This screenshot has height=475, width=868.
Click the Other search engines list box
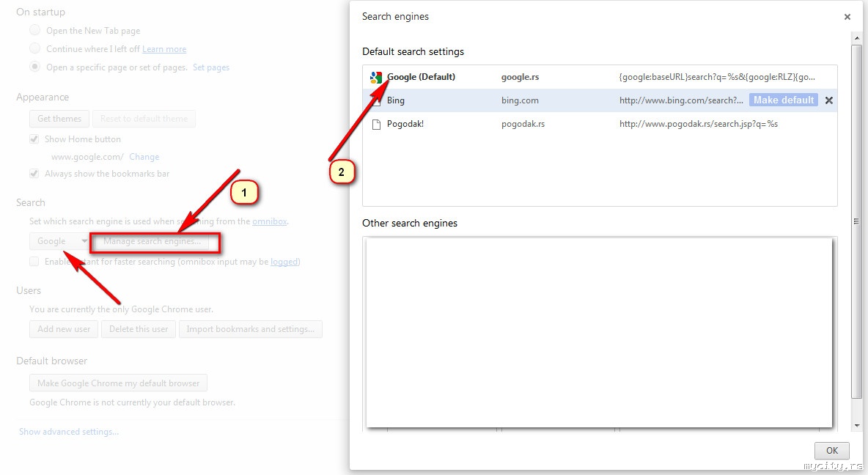pyautogui.click(x=600, y=334)
